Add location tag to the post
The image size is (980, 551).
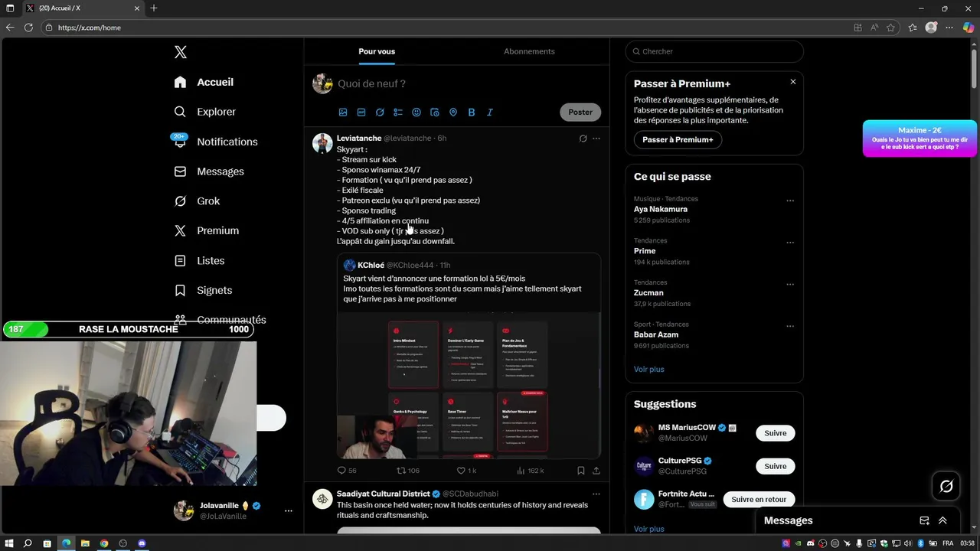(x=453, y=112)
